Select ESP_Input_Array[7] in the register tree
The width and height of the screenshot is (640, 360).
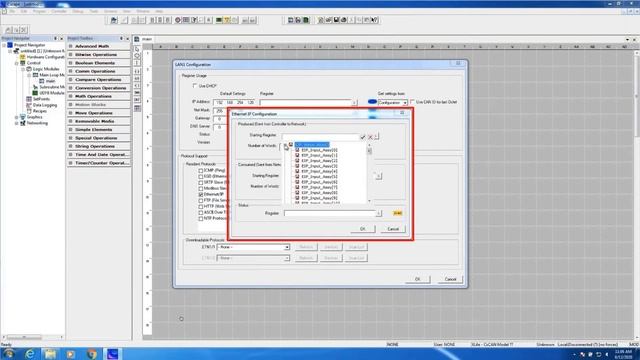[x=319, y=187]
